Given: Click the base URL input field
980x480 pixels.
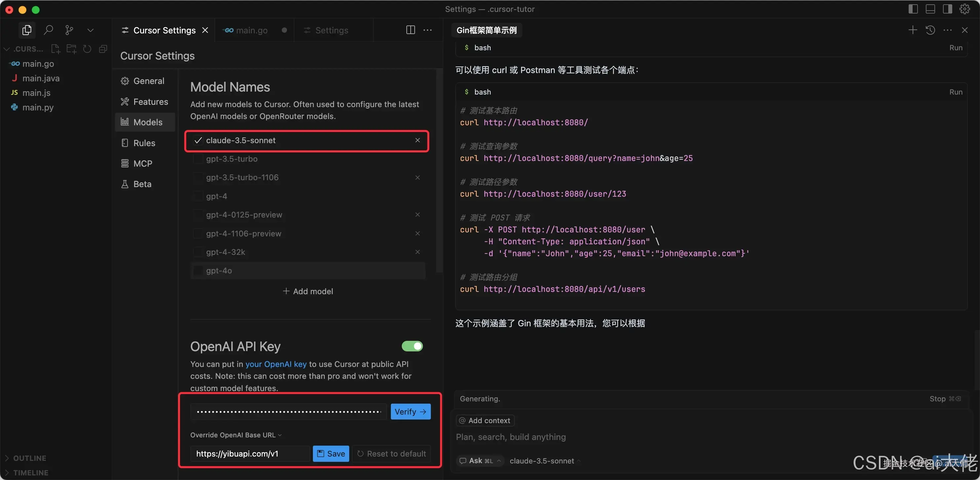Looking at the screenshot, I should pos(250,454).
